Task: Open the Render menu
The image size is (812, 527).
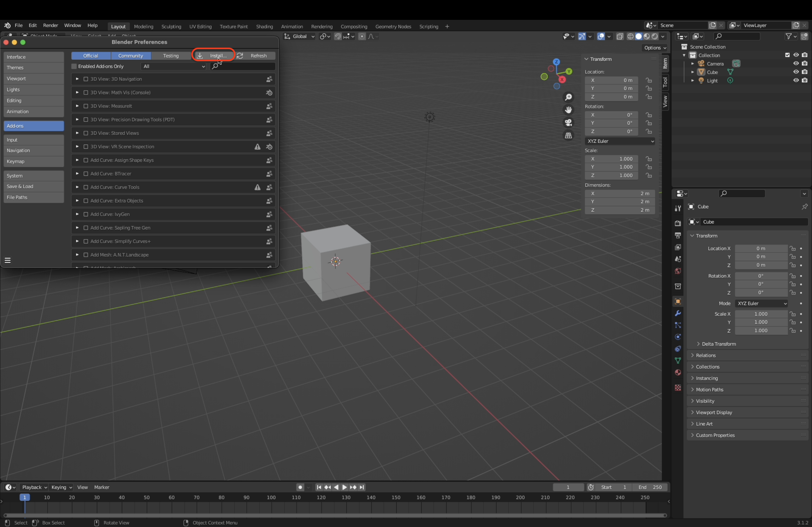Action: point(50,25)
